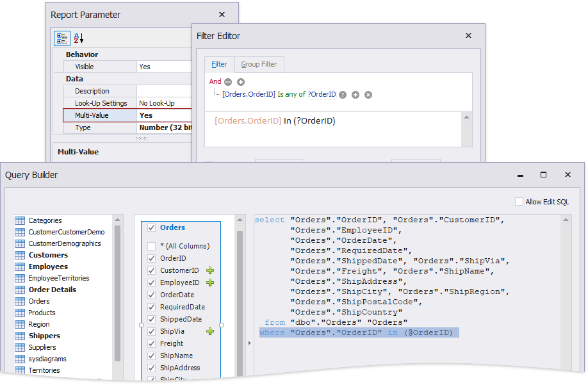588x385 pixels.
Task: Click green plus next to CustomerID column
Action: tap(209, 271)
